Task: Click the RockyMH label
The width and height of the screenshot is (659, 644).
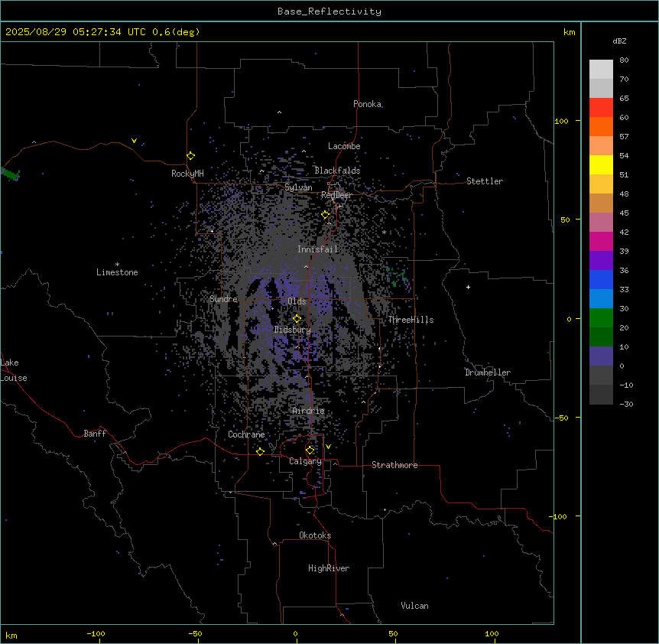Action: tap(187, 174)
